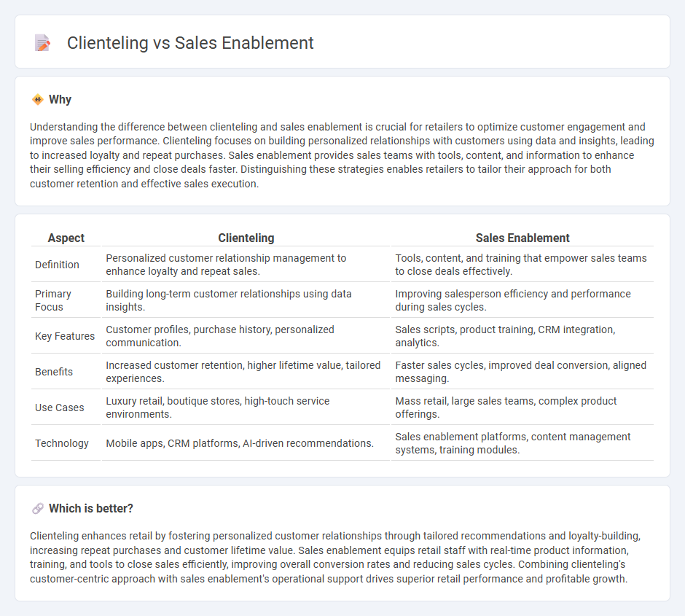Select the Aspect column header
Image resolution: width=685 pixels, height=616 pixels.
(66, 238)
